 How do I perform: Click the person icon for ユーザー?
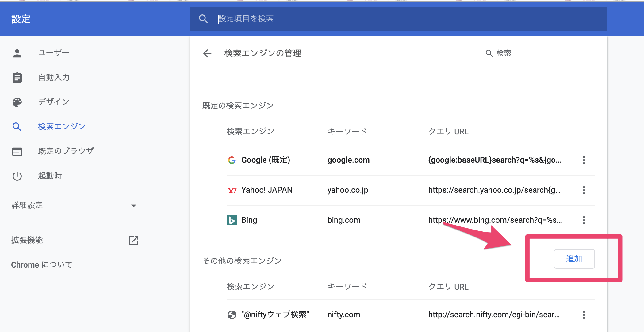click(x=17, y=53)
